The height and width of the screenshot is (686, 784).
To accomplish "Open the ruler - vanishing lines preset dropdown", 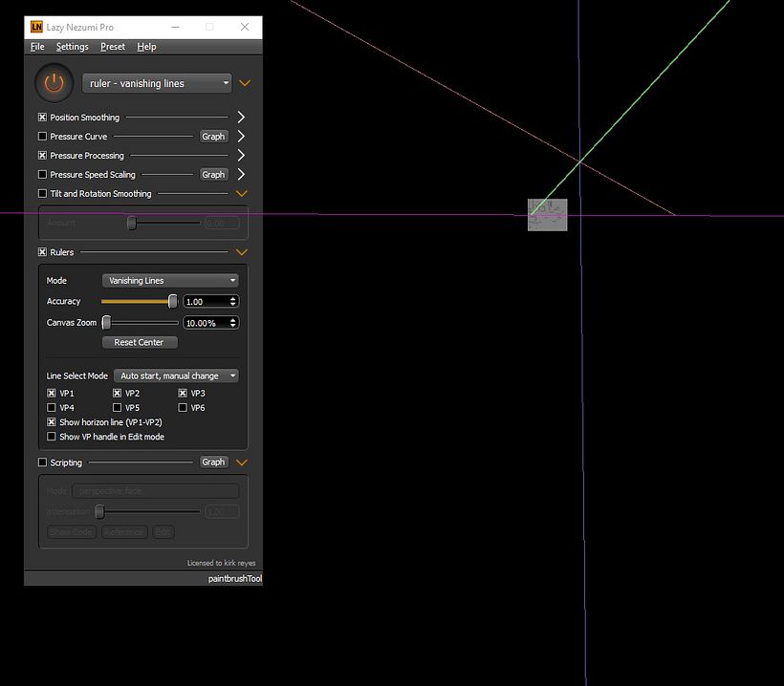I will click(157, 83).
